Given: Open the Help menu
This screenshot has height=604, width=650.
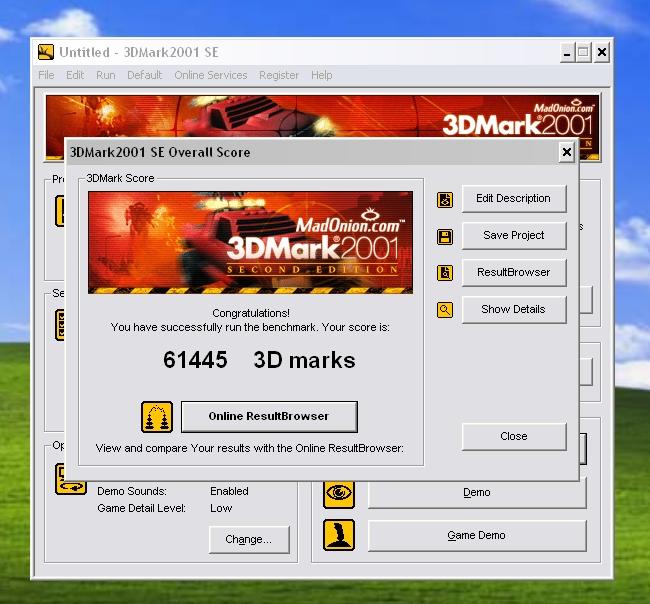Looking at the screenshot, I should (322, 75).
